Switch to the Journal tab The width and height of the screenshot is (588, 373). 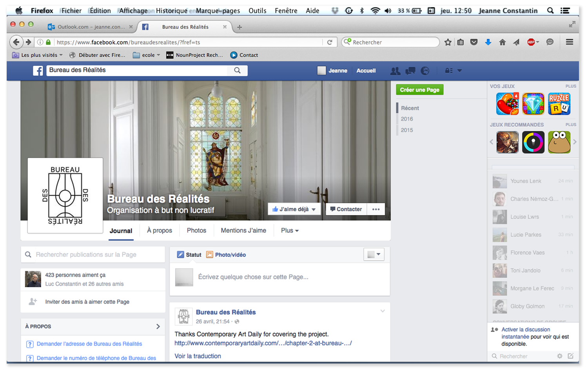[x=121, y=231]
